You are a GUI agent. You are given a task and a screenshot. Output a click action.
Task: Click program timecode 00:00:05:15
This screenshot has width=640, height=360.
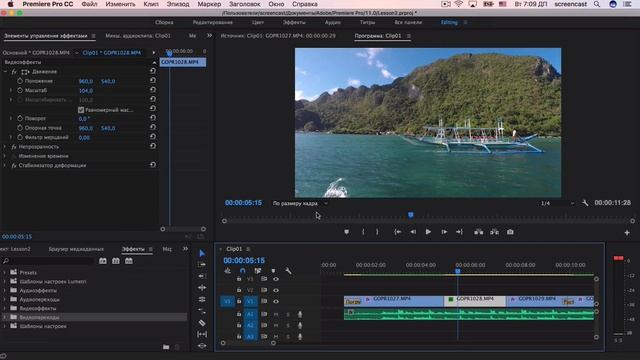(x=243, y=203)
